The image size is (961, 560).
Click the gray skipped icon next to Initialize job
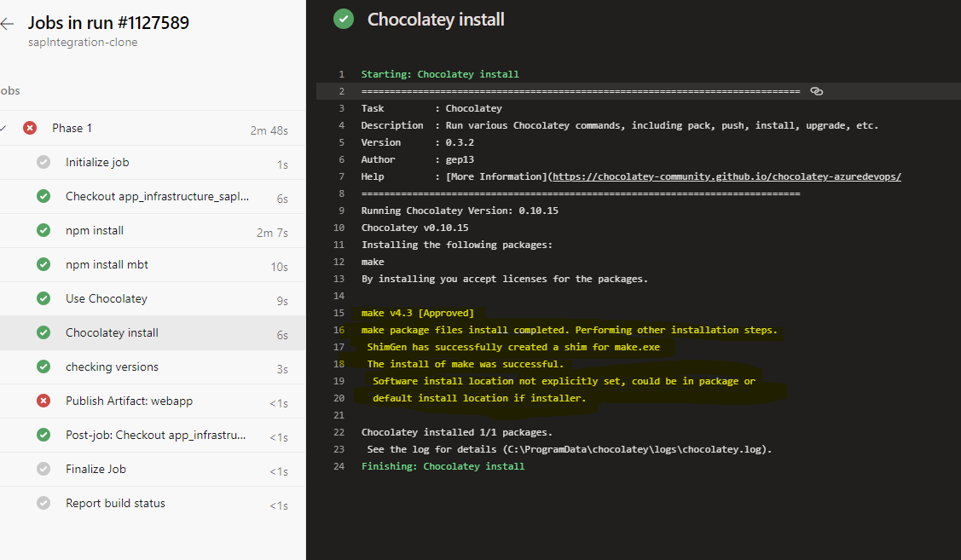43,162
